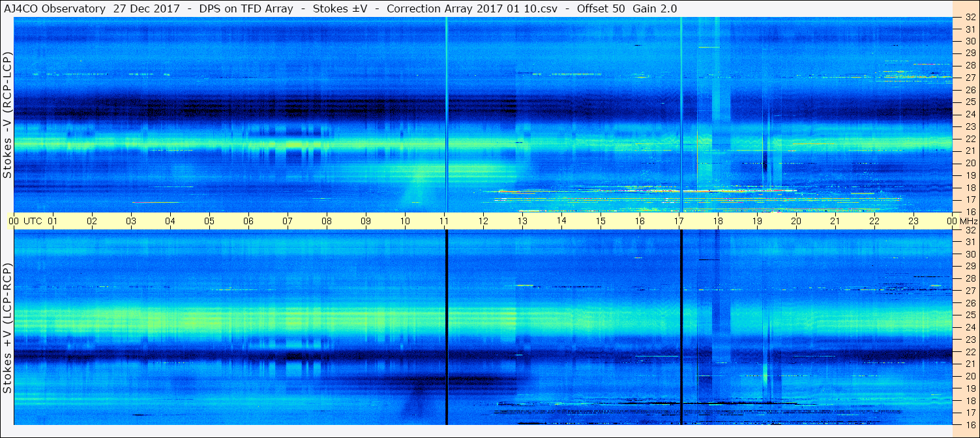980x438 pixels.
Task: Click 18 MHz label of Stokes -V panel
Action: click(x=970, y=187)
